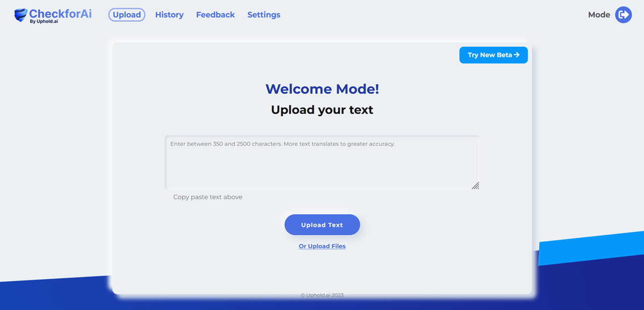Focus the text entry box
644x310 pixels.
click(x=322, y=162)
